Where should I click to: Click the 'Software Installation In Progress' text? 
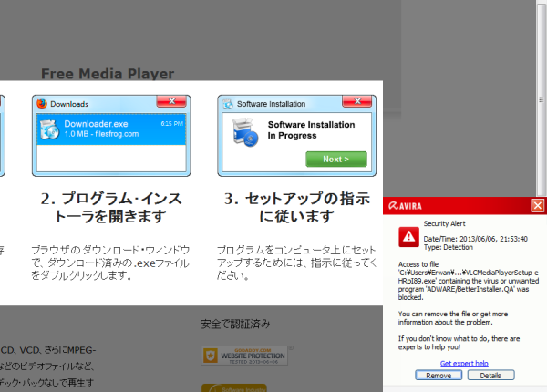tap(311, 129)
